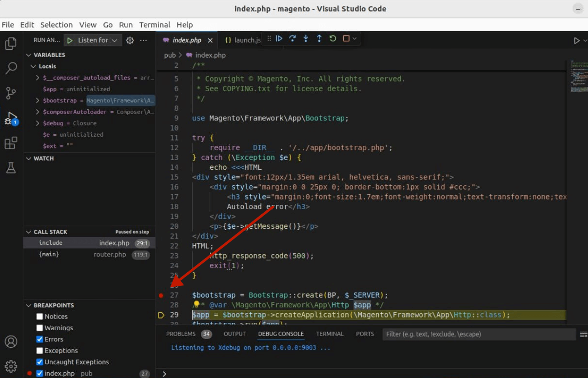Open the Testing flask view
588x378 pixels.
point(11,168)
